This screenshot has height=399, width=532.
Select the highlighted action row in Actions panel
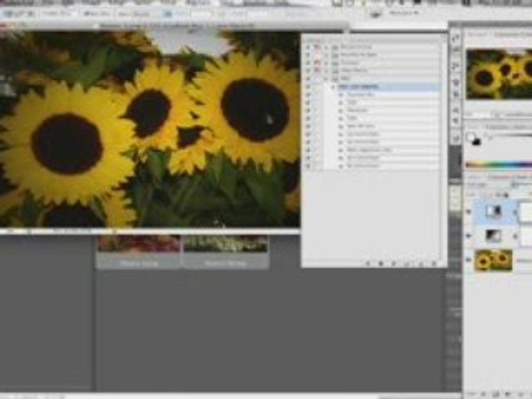point(388,87)
